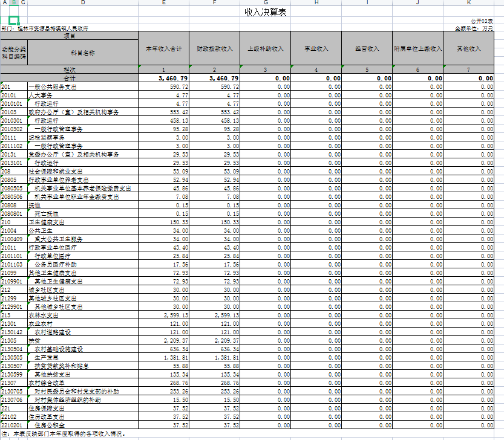This screenshot has width=504, height=440.
Task: Select column E header
Action: click(x=163, y=3)
